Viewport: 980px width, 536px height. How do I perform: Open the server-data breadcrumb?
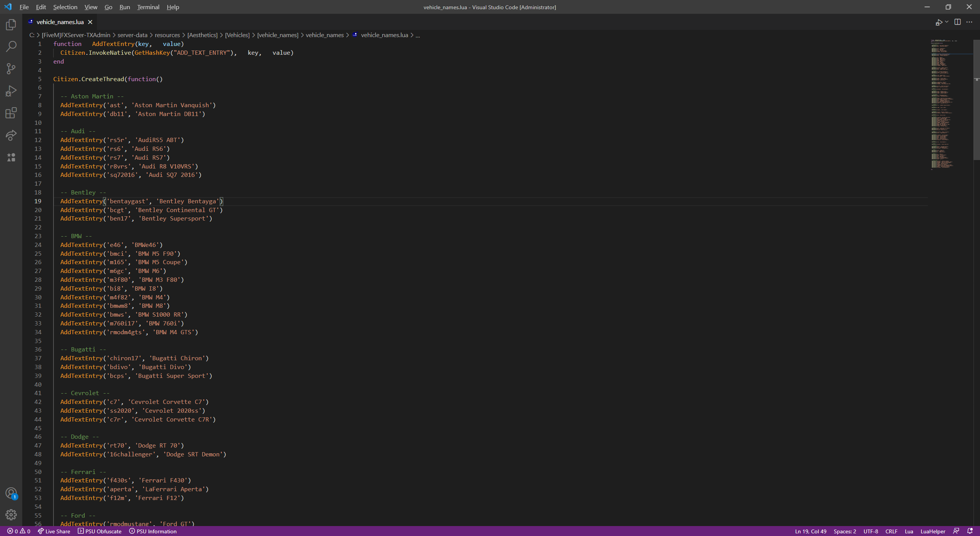point(132,35)
